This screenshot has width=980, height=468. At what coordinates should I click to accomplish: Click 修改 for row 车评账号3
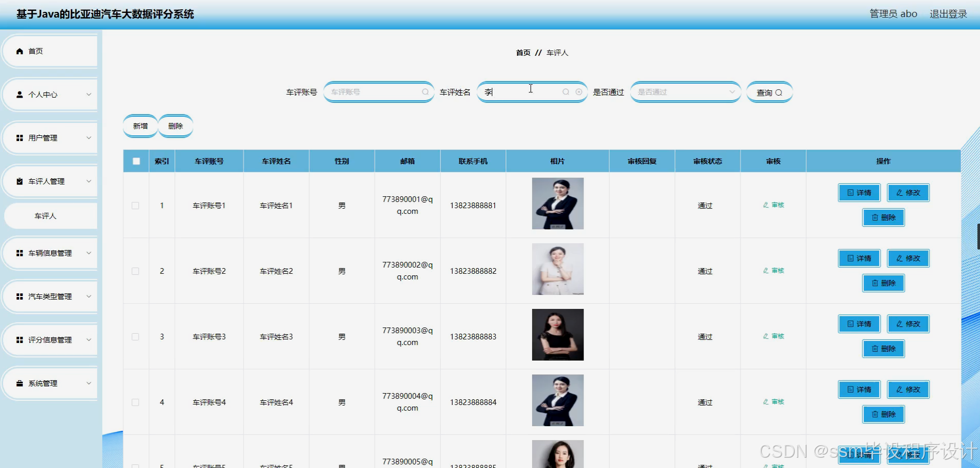908,324
